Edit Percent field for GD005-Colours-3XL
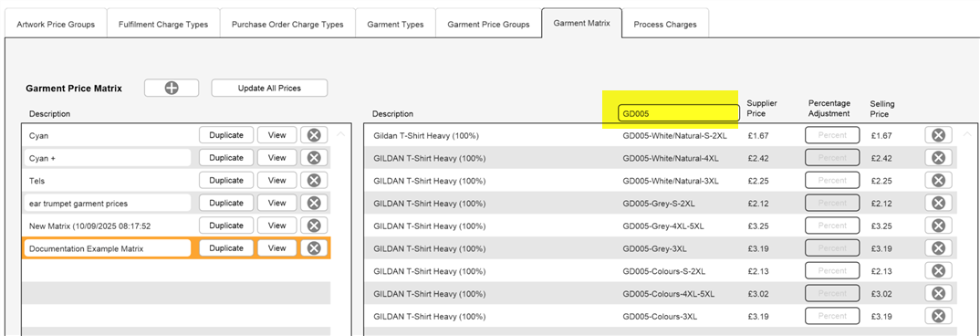 (x=832, y=316)
